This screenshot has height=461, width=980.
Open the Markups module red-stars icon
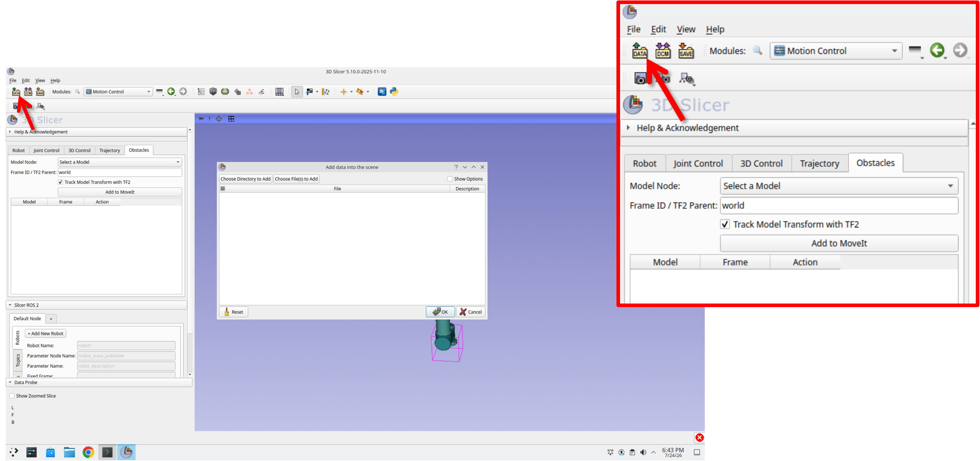tap(249, 92)
